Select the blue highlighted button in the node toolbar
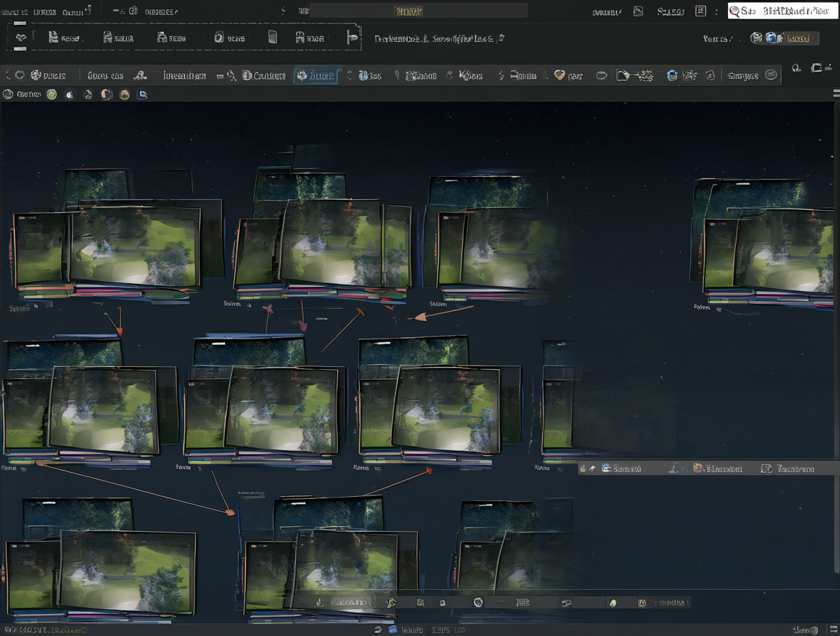This screenshot has width=840, height=636. coord(316,75)
